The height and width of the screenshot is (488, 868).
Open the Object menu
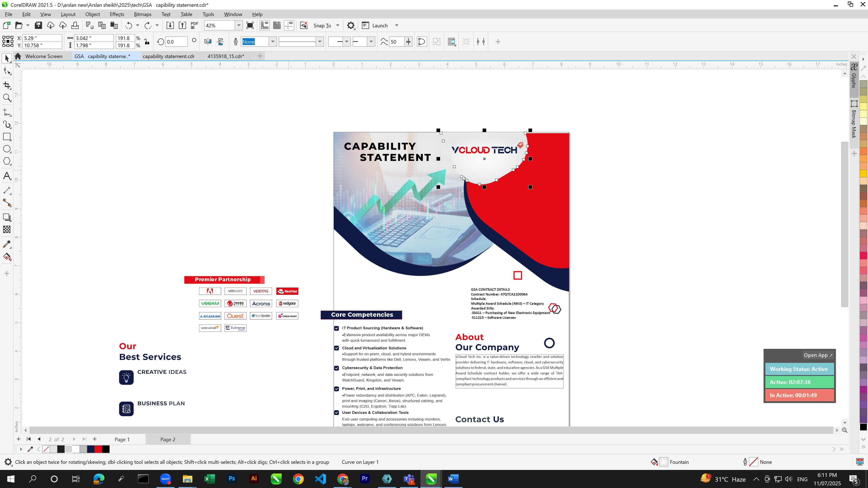92,14
